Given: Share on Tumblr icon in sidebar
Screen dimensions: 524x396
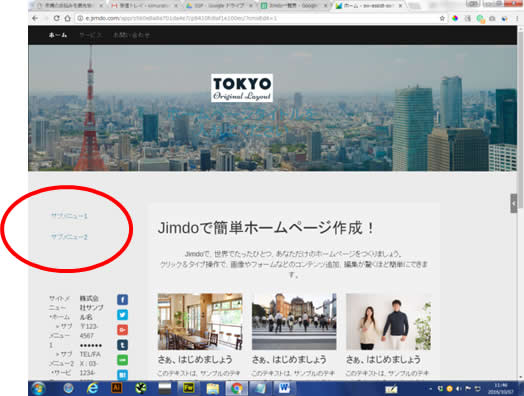Looking at the screenshot, I should (x=122, y=345).
